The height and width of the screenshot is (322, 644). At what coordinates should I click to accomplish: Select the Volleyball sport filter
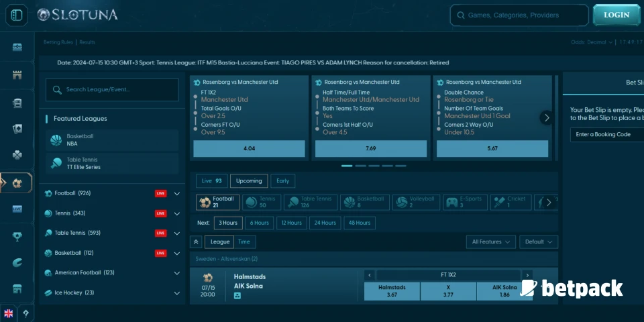point(413,202)
